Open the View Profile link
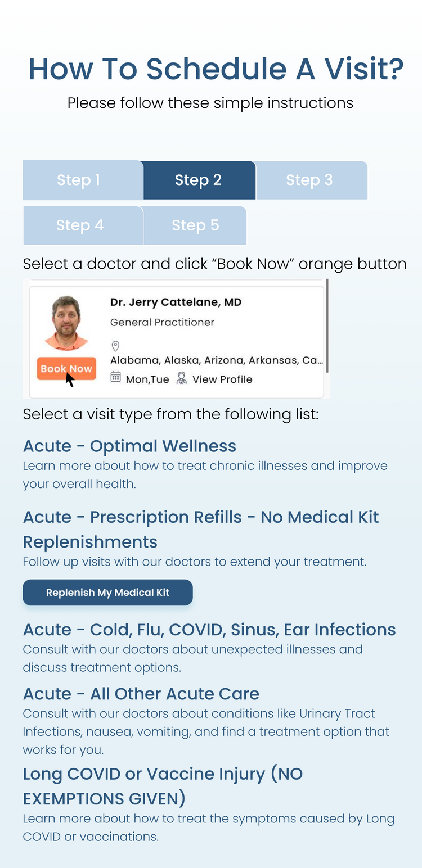This screenshot has width=422, height=868. (222, 379)
